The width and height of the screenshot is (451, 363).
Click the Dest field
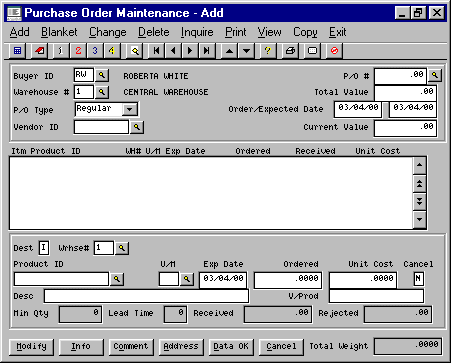click(44, 248)
